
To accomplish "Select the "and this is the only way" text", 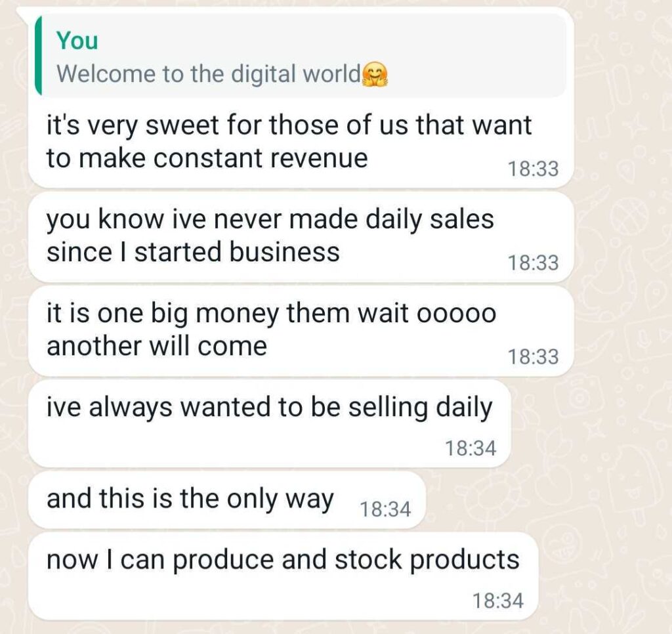I will (190, 499).
